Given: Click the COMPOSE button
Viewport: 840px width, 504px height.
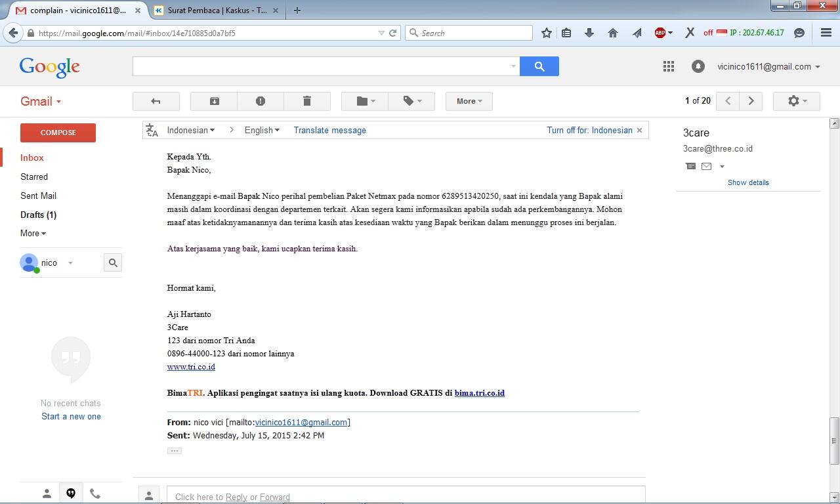Looking at the screenshot, I should [x=58, y=133].
